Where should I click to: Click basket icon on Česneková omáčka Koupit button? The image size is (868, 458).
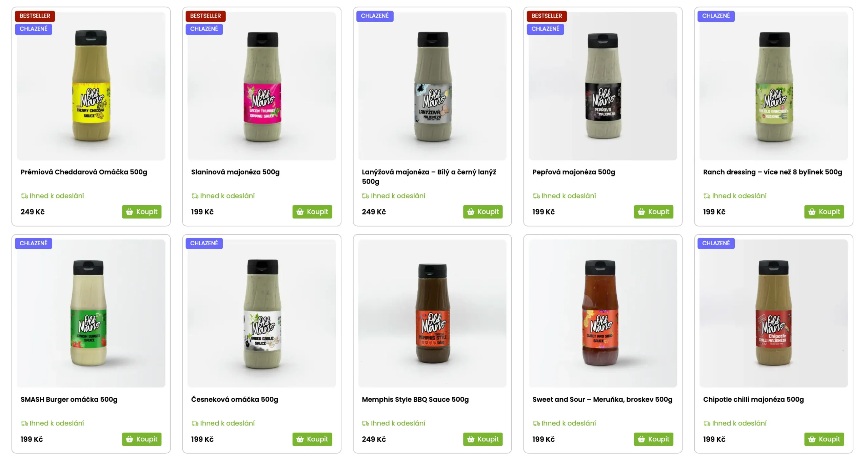[x=300, y=439]
